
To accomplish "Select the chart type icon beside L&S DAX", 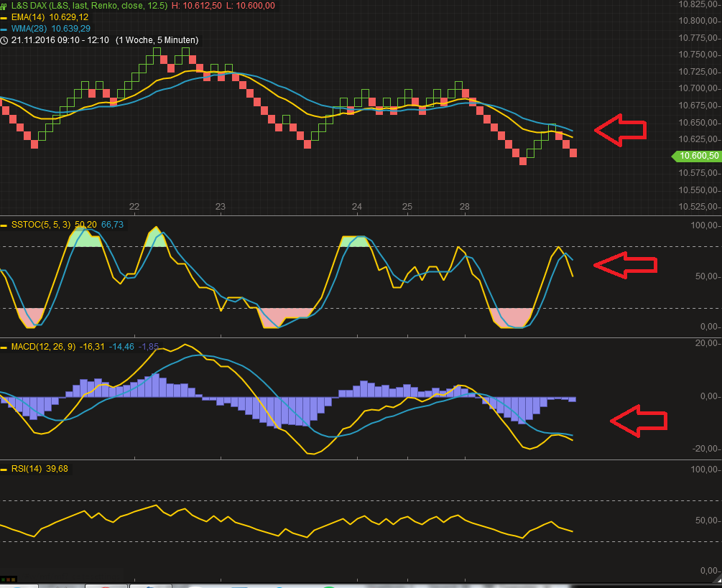I will (4, 6).
